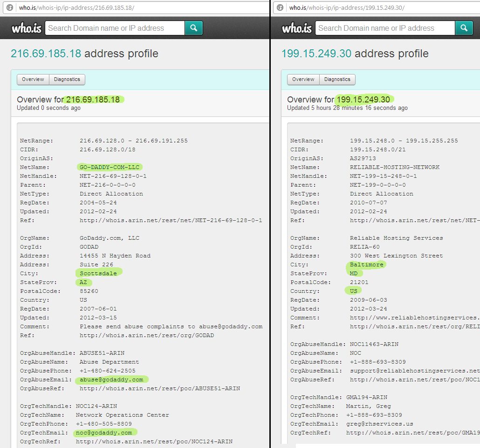Click the GoDaddy.com, LLC OrgName value
Image resolution: width=480 pixels, height=448 pixels.
pos(110,238)
